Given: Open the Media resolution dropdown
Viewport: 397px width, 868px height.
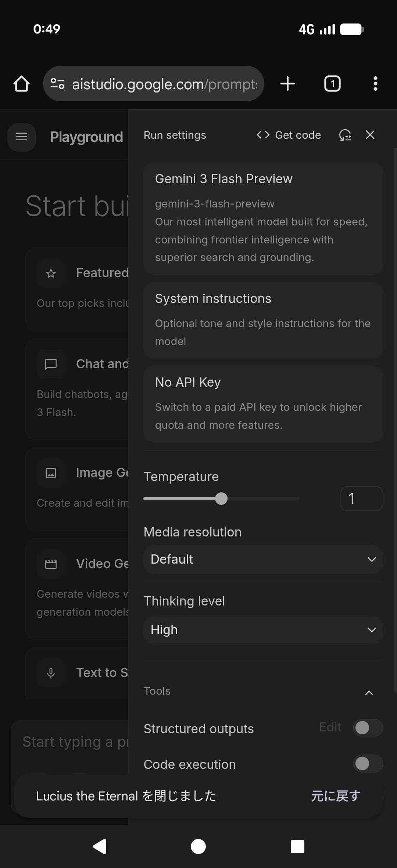Looking at the screenshot, I should pyautogui.click(x=263, y=560).
